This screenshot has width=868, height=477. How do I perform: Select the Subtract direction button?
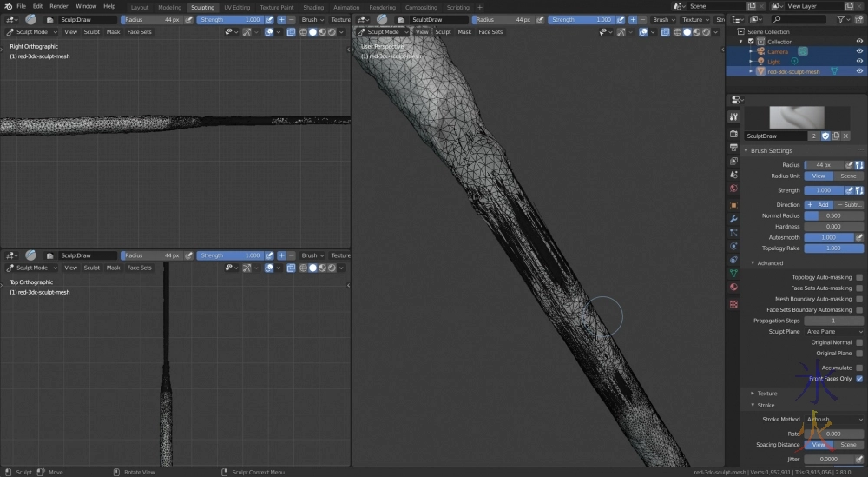849,205
